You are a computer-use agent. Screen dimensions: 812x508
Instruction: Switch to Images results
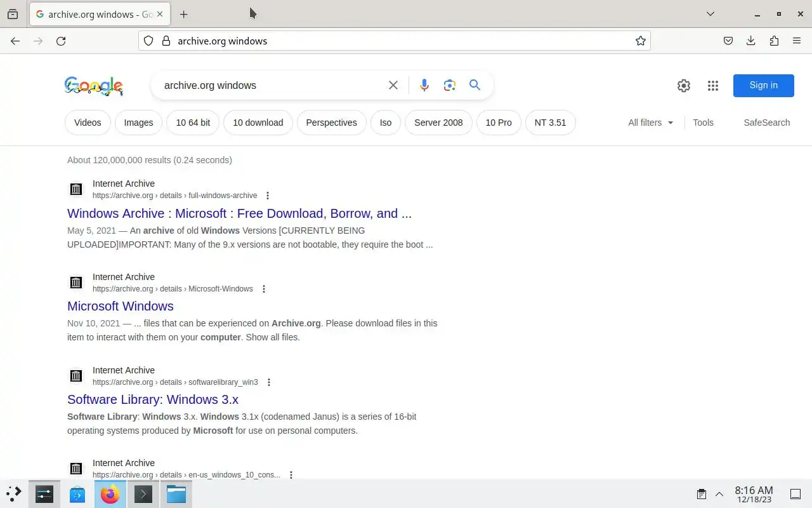pyautogui.click(x=138, y=123)
